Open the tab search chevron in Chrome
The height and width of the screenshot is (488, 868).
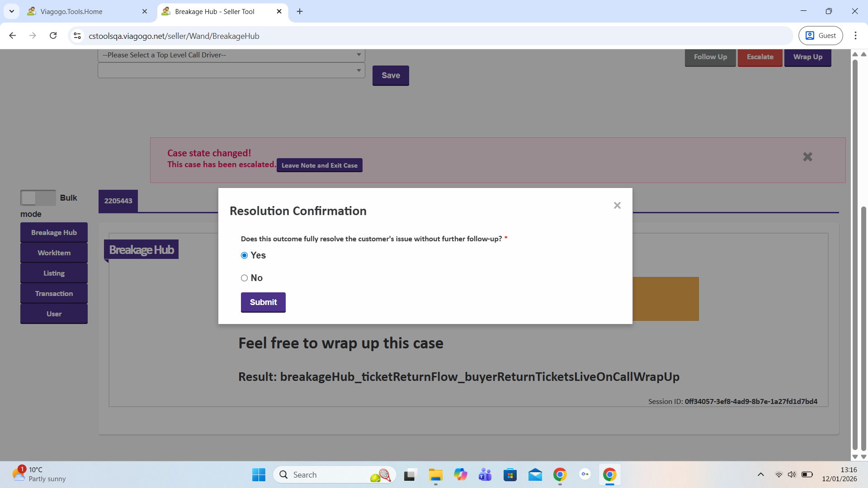click(x=12, y=11)
